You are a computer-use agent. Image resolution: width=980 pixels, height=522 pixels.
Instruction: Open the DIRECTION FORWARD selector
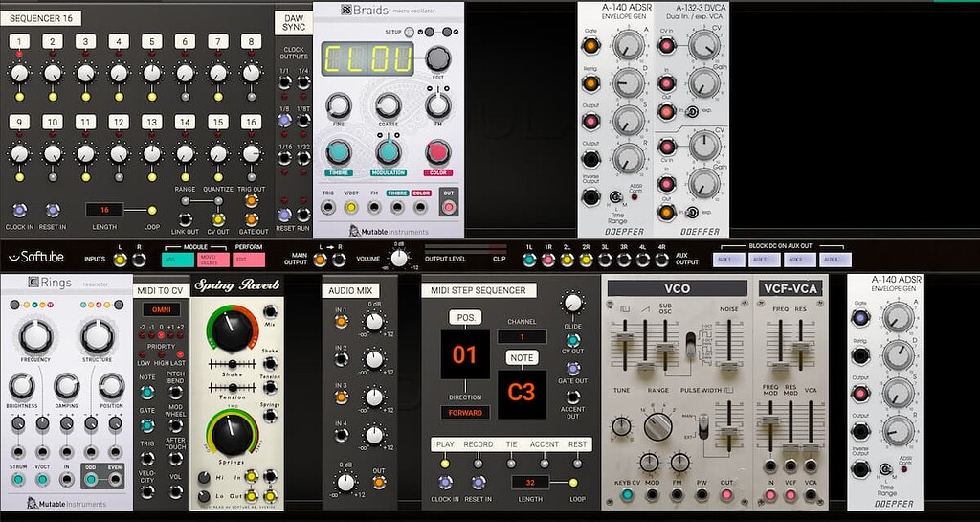coord(465,413)
